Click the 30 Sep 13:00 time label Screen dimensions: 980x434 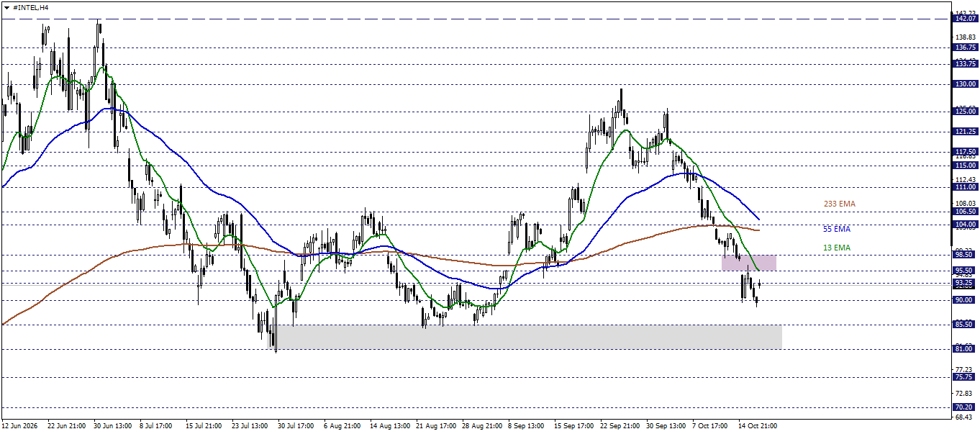666,426
